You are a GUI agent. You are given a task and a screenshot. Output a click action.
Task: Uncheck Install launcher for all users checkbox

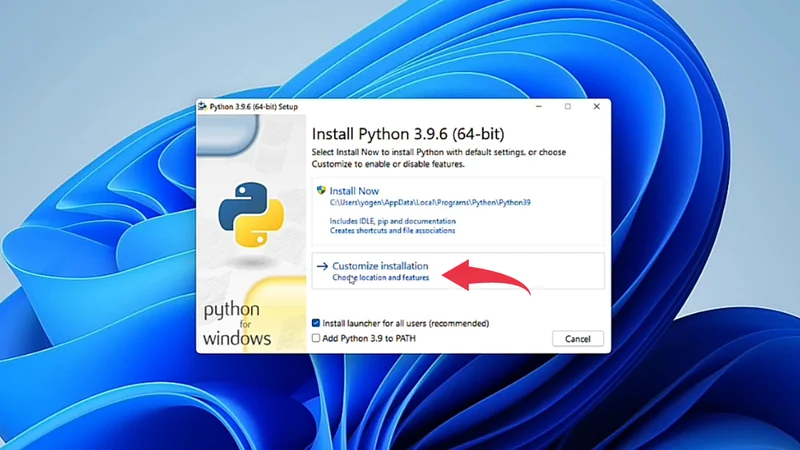coord(316,324)
